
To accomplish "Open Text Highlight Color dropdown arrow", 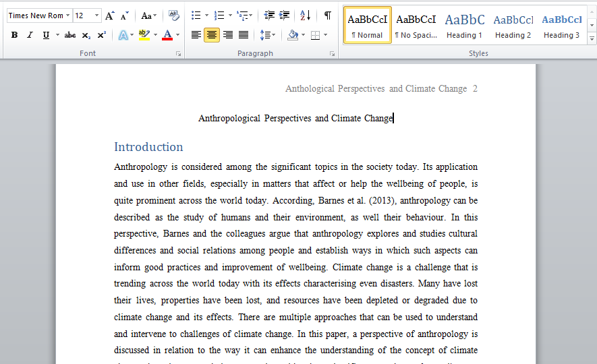I will coord(155,35).
